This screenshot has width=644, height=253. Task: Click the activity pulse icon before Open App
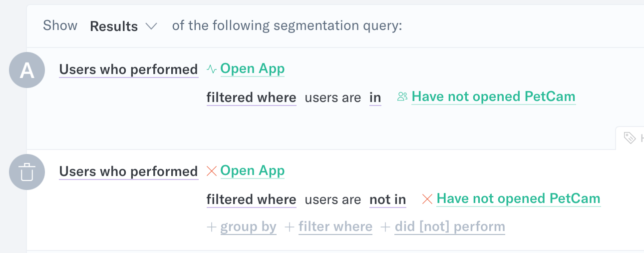[x=212, y=69]
